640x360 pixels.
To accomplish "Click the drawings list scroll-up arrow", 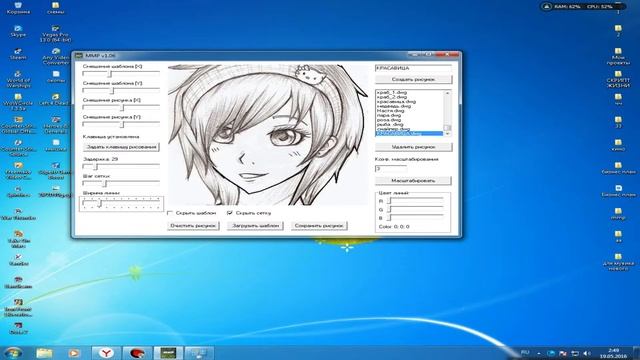I will pos(447,93).
